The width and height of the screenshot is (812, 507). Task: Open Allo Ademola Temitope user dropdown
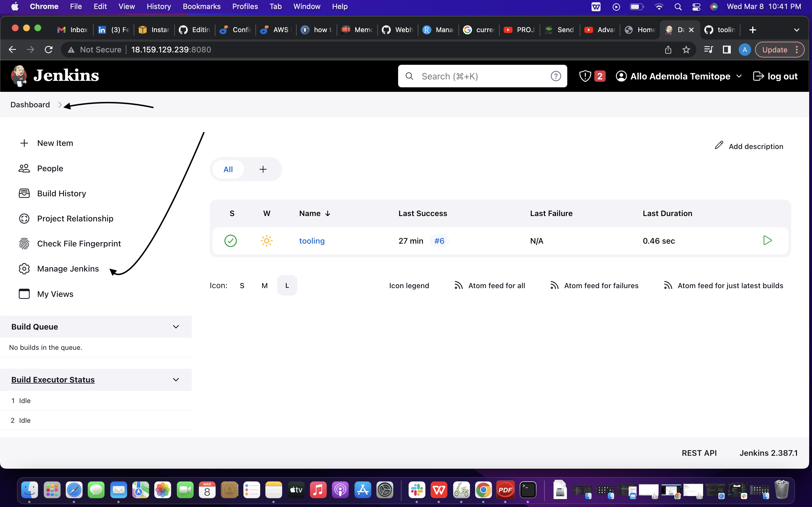pyautogui.click(x=739, y=76)
